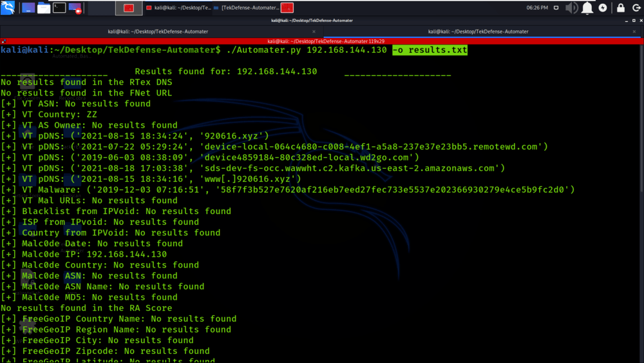This screenshot has height=363, width=644.
Task: Click the screen recorder panel icon
Action: point(75,8)
